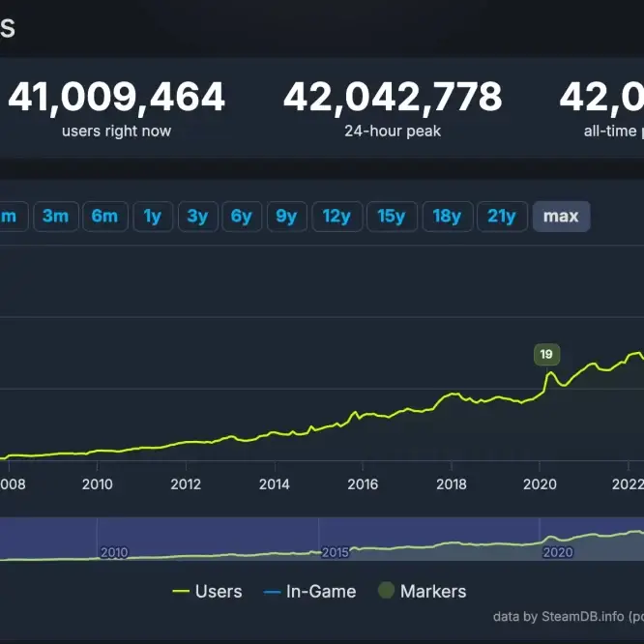
Task: Hide the Markers legend item
Action: pyautogui.click(x=422, y=591)
